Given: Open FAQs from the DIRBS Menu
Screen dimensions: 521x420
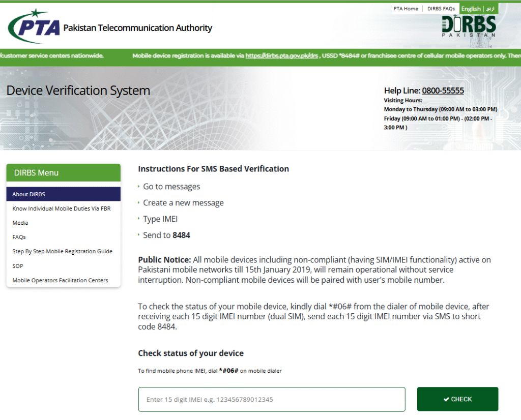Looking at the screenshot, I should [19, 237].
